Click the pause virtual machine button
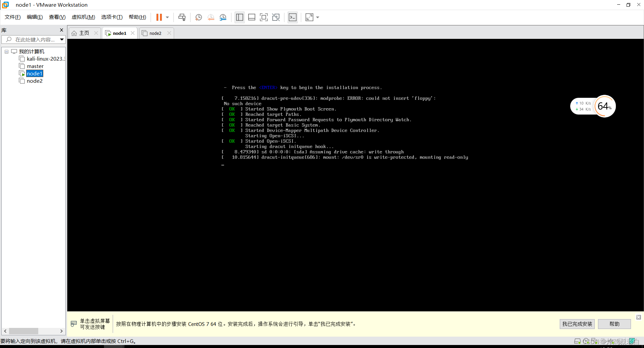 tap(159, 17)
